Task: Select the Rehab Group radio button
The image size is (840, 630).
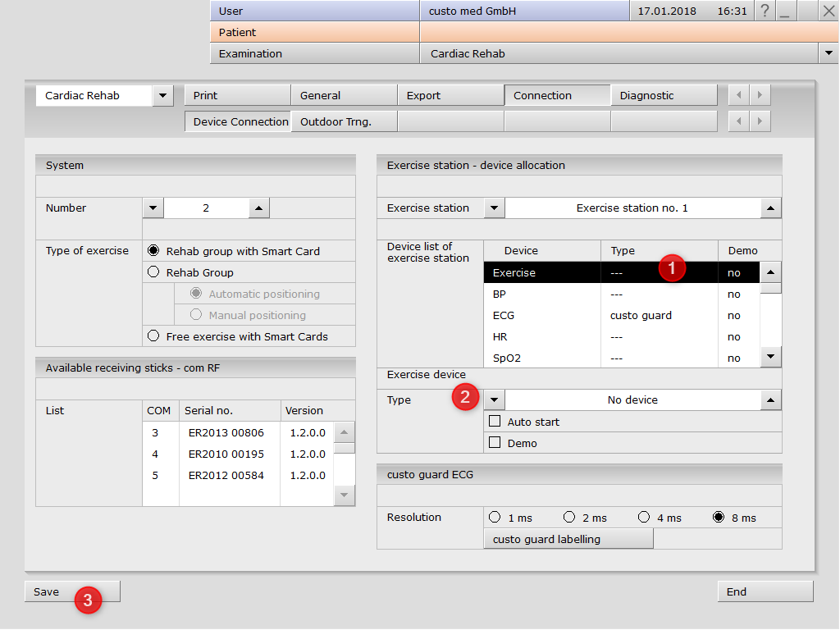Action: 153,272
